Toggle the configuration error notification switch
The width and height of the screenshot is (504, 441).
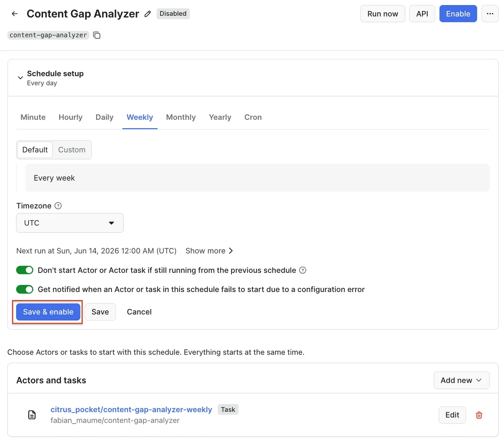pos(25,289)
